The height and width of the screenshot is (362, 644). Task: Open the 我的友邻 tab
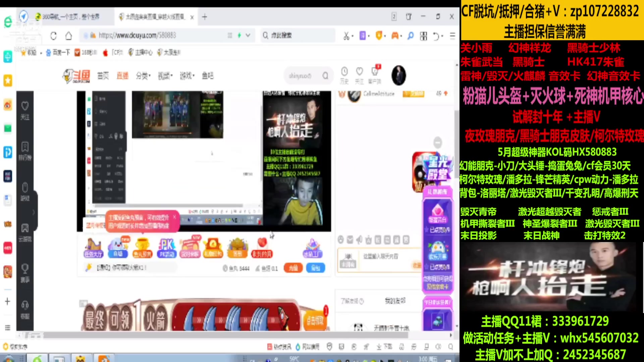(x=395, y=301)
